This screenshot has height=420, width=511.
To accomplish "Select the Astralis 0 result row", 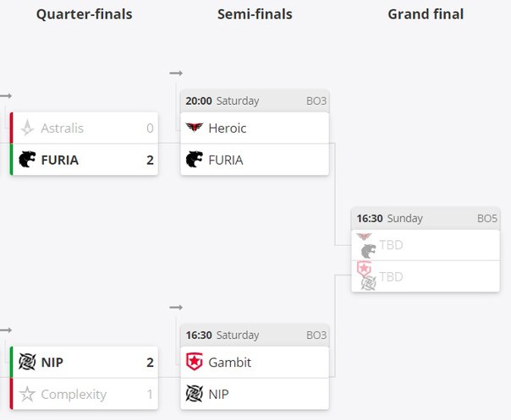I will (84, 128).
